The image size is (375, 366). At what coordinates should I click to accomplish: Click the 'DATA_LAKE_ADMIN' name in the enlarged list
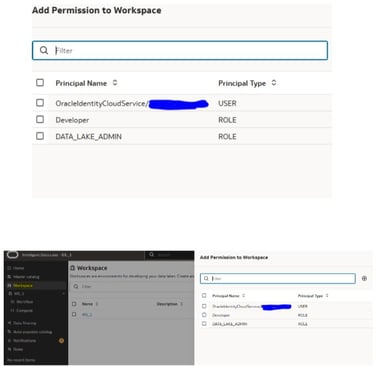point(88,137)
